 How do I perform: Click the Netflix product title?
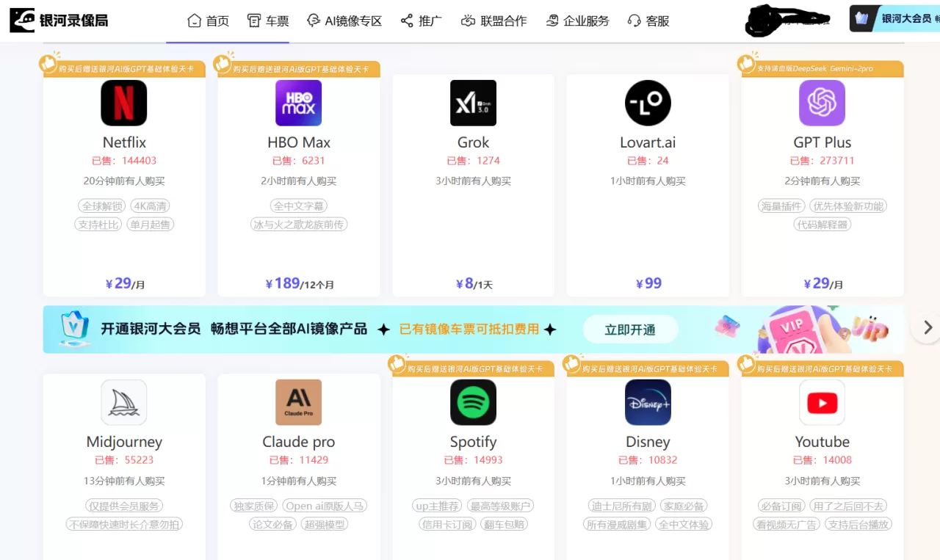coord(124,142)
